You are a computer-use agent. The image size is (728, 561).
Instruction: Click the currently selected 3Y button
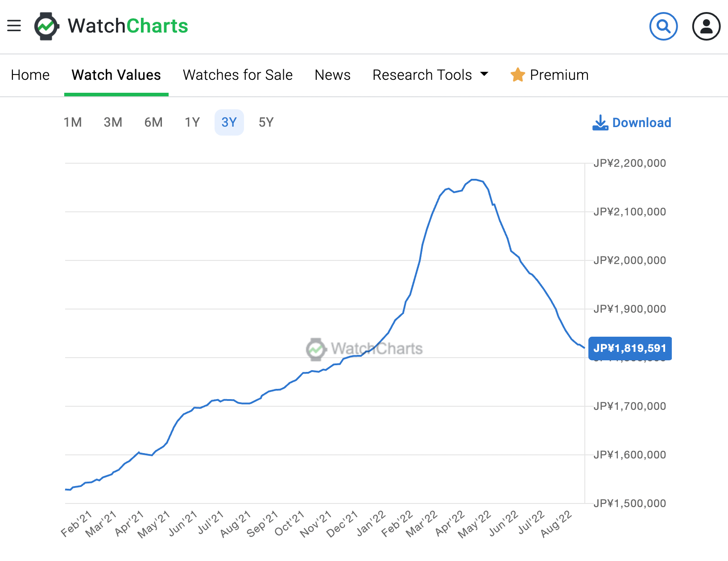229,122
